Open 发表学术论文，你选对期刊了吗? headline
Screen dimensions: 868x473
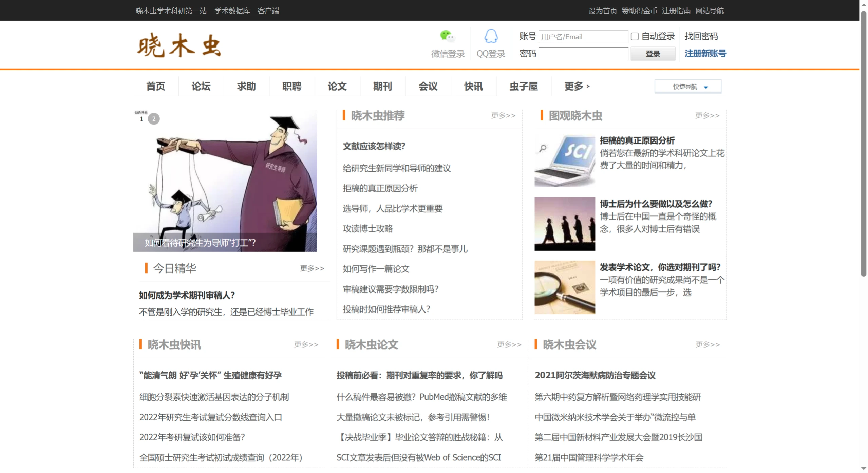(660, 267)
